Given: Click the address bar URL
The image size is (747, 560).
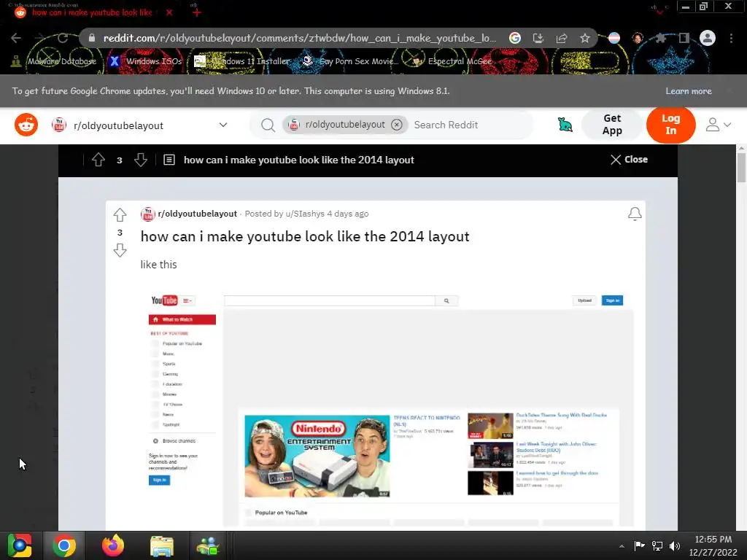Looking at the screenshot, I should click(x=300, y=38).
